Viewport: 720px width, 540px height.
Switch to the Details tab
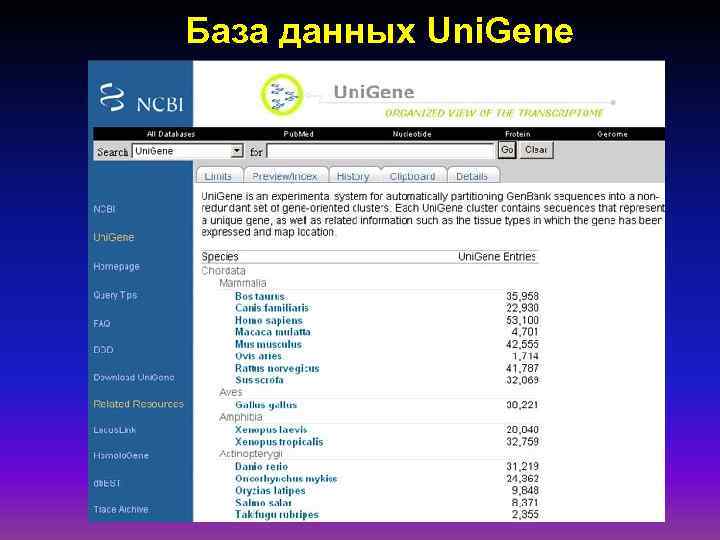click(x=472, y=176)
